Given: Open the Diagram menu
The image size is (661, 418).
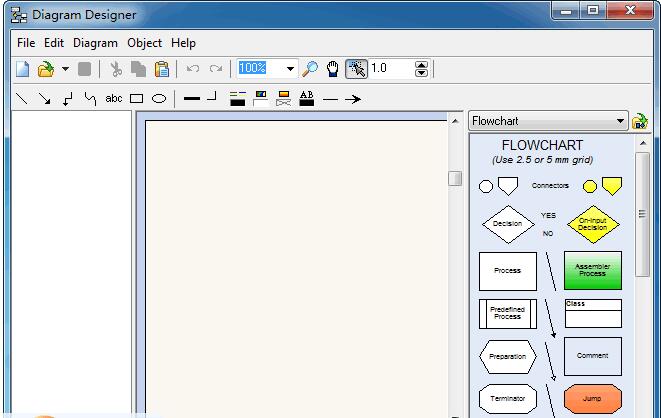Looking at the screenshot, I should [95, 43].
